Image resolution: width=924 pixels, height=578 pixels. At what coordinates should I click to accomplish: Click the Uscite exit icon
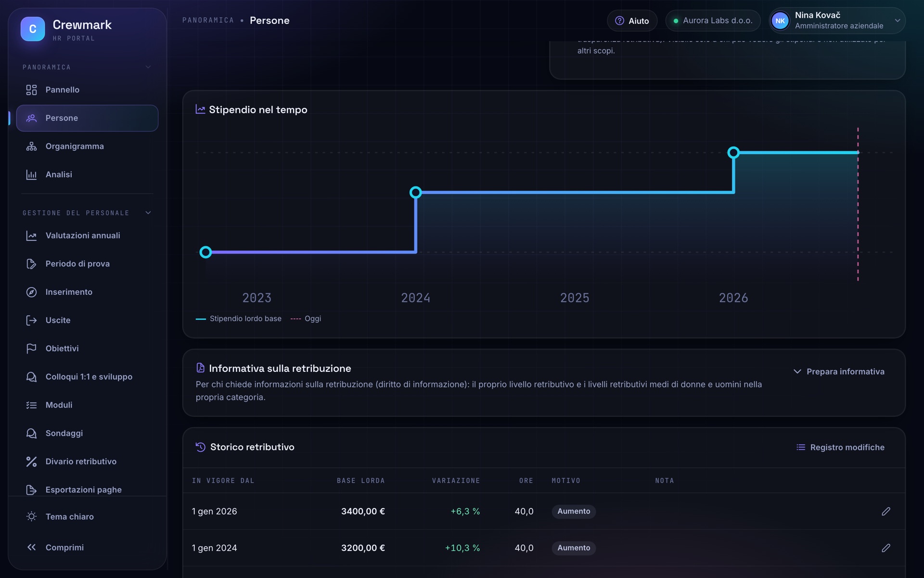(31, 320)
